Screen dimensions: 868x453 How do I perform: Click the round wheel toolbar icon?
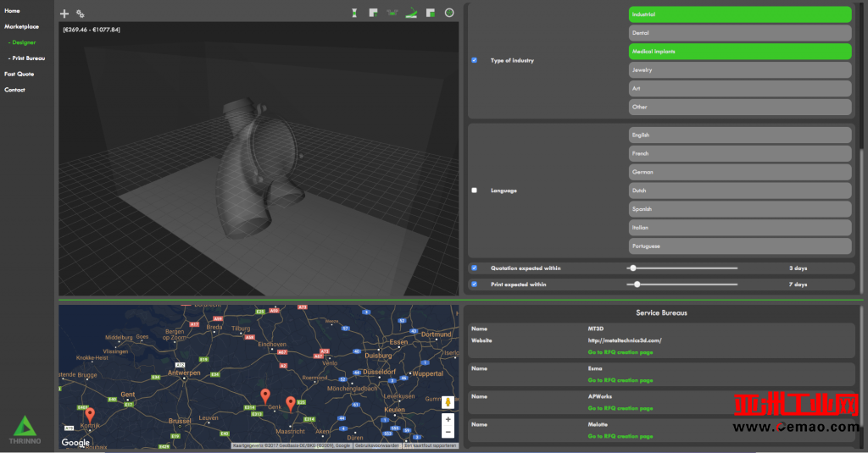pos(449,13)
